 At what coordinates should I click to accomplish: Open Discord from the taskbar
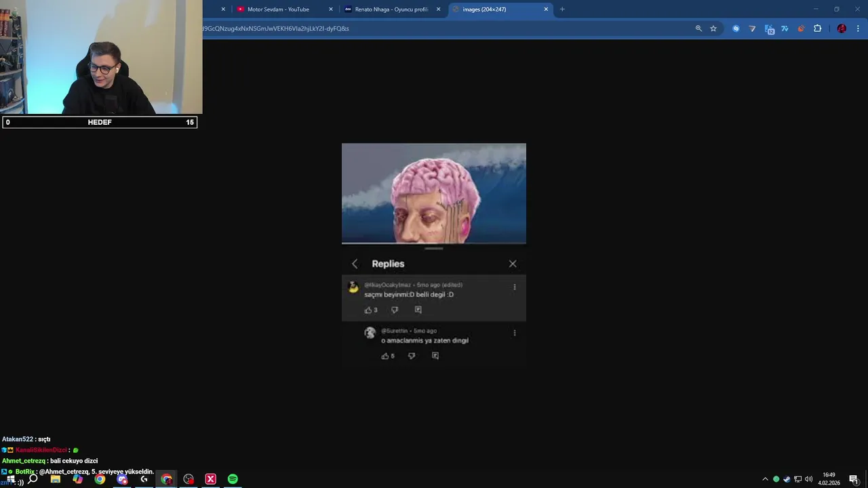coord(122,479)
